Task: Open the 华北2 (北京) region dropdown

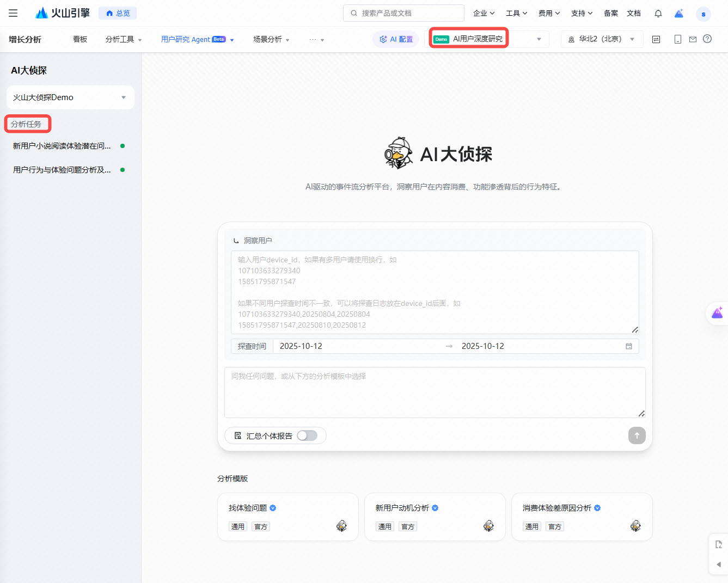Action: [602, 39]
